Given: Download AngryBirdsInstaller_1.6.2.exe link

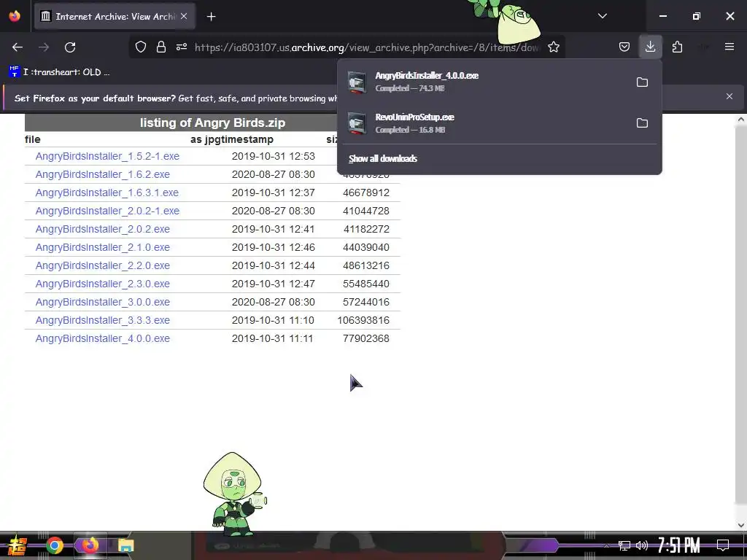Looking at the screenshot, I should click(x=102, y=174).
